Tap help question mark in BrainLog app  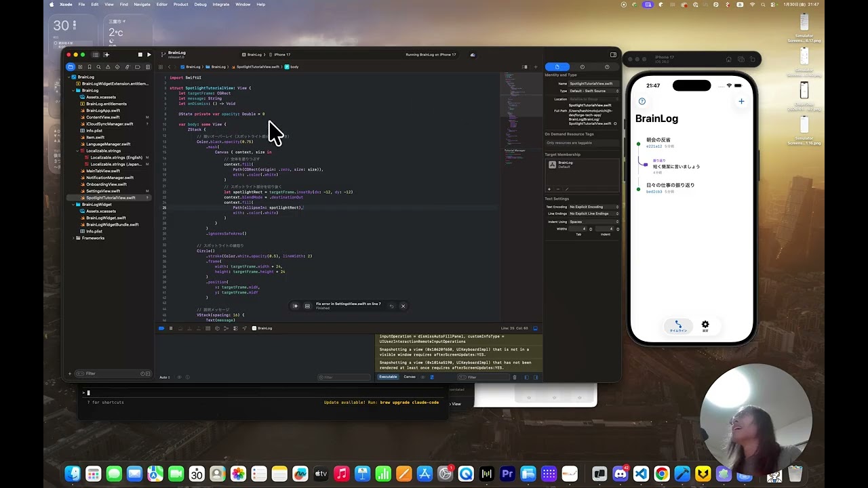[x=642, y=101]
